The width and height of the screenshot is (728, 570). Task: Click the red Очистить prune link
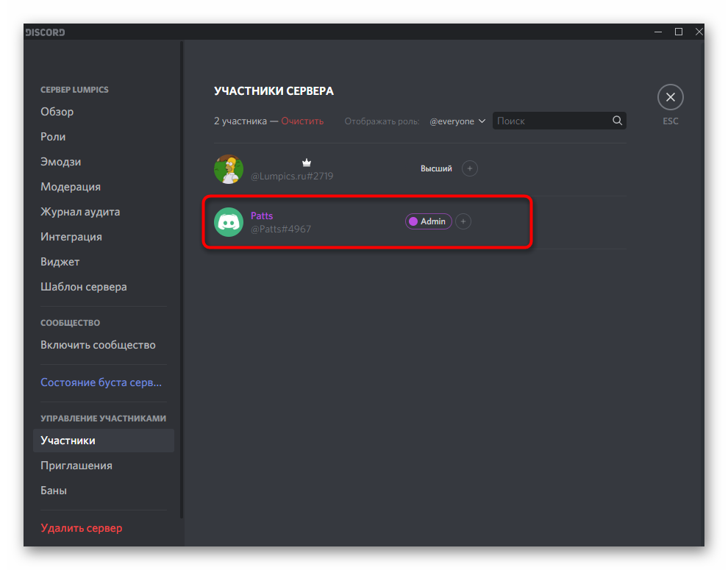click(x=301, y=121)
